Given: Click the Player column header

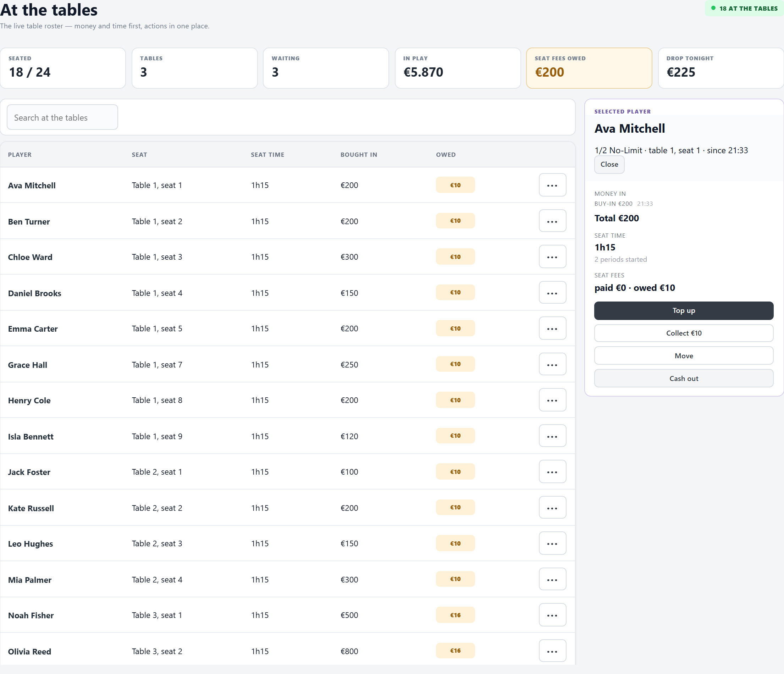Looking at the screenshot, I should pyautogui.click(x=20, y=155).
